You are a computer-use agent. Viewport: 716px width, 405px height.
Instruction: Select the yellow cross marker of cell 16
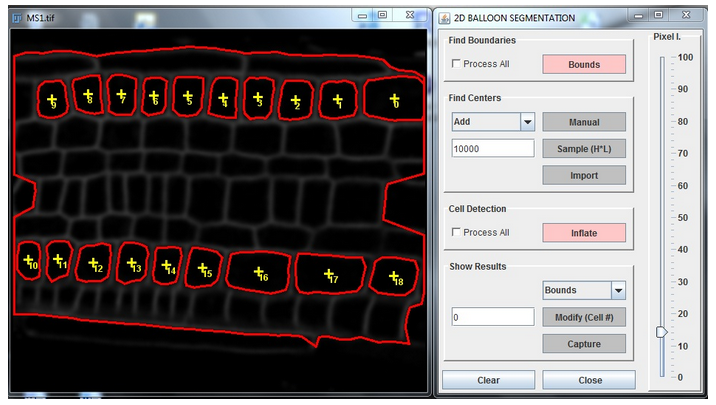click(258, 271)
